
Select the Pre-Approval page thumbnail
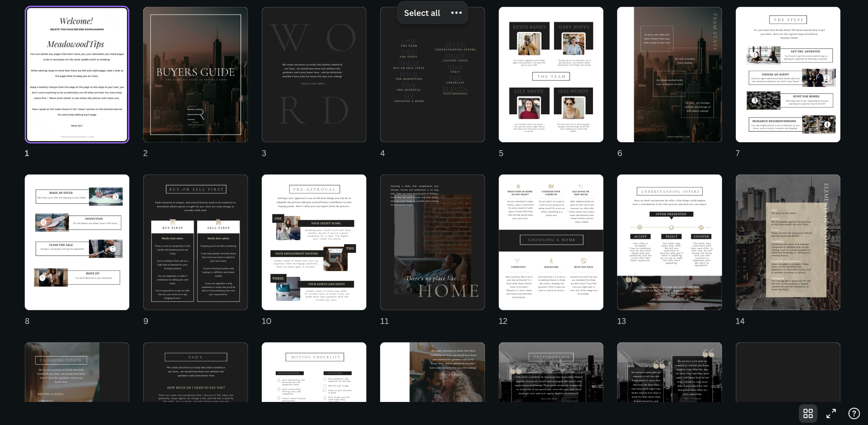tap(314, 242)
